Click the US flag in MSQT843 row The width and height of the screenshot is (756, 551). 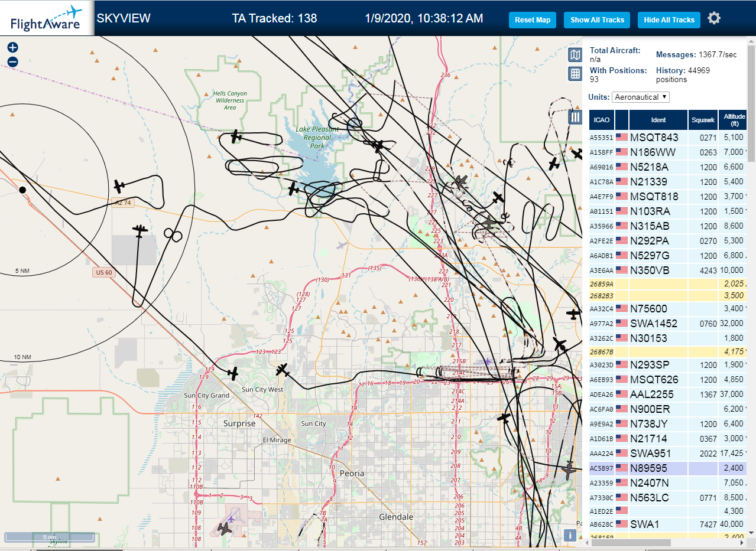click(x=622, y=137)
